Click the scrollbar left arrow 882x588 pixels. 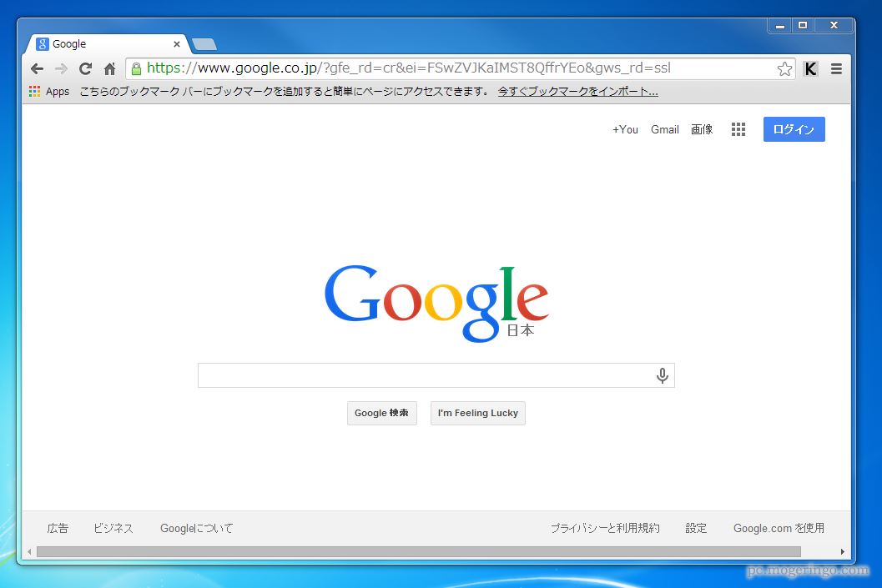pos(29,552)
